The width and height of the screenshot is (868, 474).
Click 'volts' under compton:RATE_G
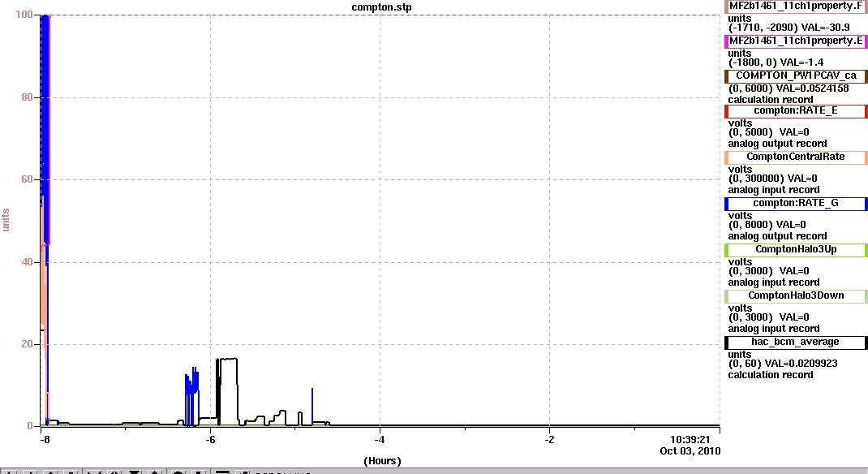(740, 215)
